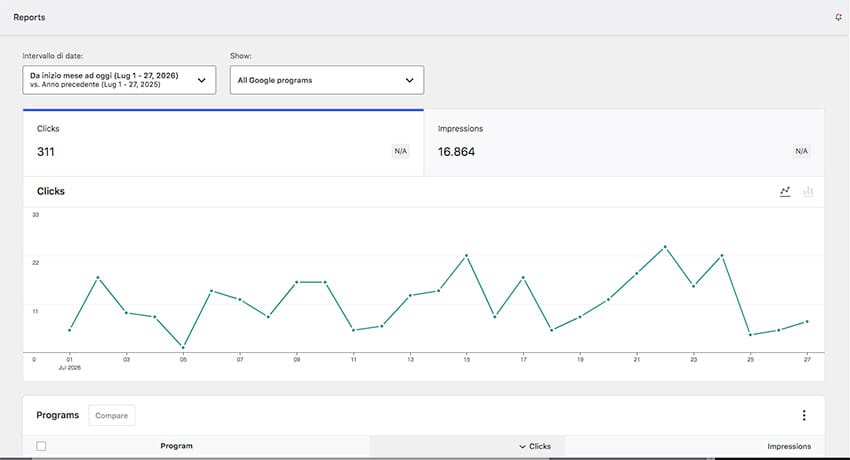Switch to line chart view icon
850x460 pixels.
pyautogui.click(x=785, y=191)
